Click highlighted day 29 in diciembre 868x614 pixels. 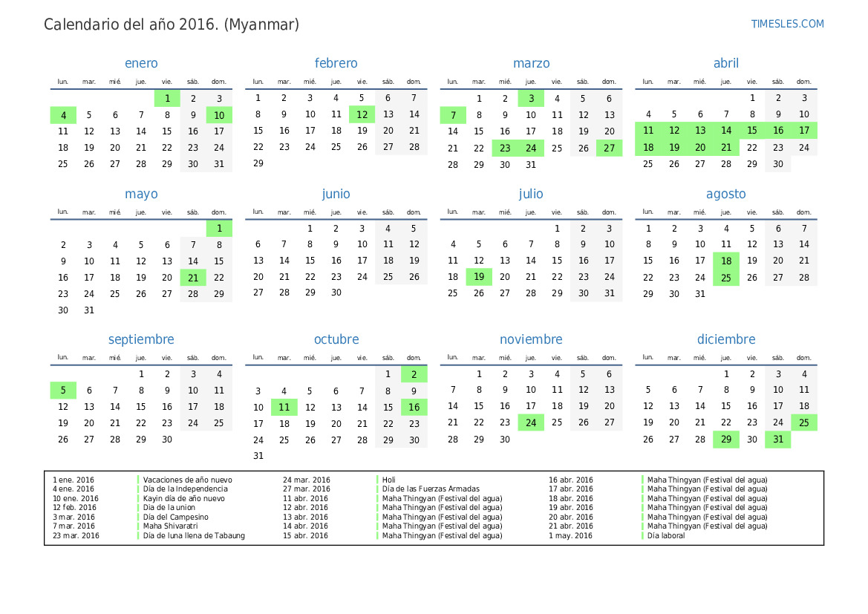[x=725, y=439]
